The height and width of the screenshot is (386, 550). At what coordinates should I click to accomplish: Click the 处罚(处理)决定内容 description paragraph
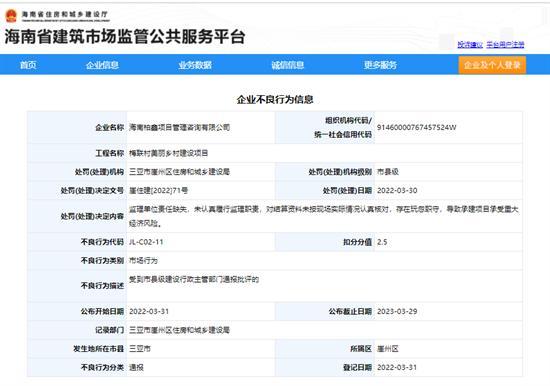[x=324, y=216]
